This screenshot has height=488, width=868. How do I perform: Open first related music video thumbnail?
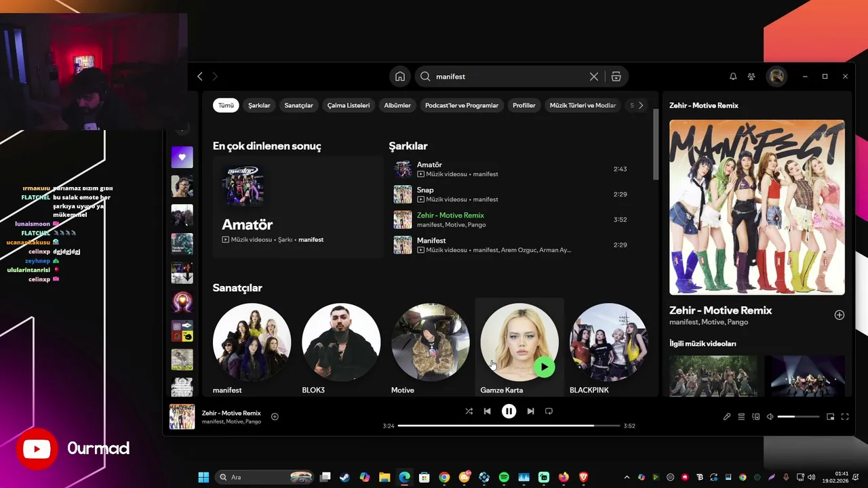pyautogui.click(x=713, y=376)
